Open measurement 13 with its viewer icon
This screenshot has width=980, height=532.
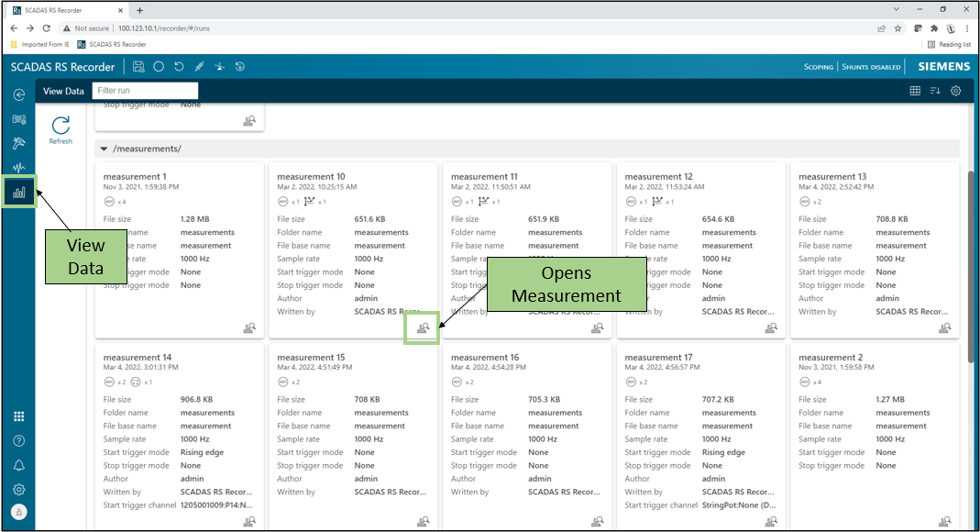pos(944,327)
